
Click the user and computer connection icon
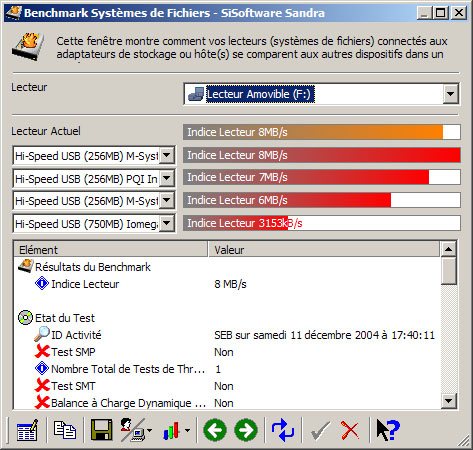(133, 430)
